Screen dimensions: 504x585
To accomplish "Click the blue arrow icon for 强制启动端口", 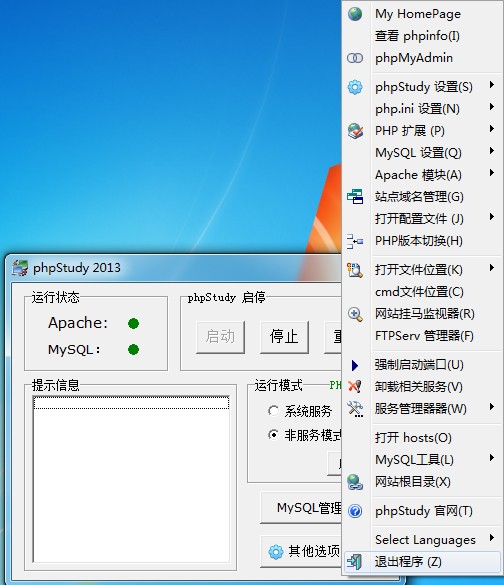I will (x=355, y=365).
